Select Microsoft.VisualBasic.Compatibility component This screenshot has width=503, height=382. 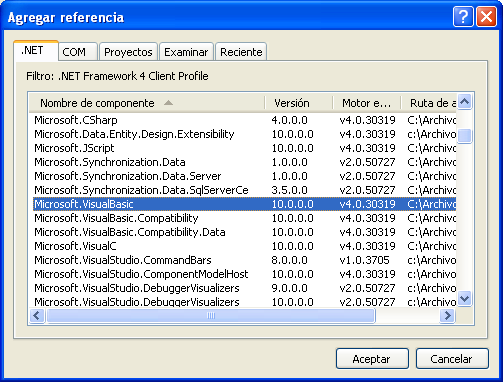click(244, 218)
